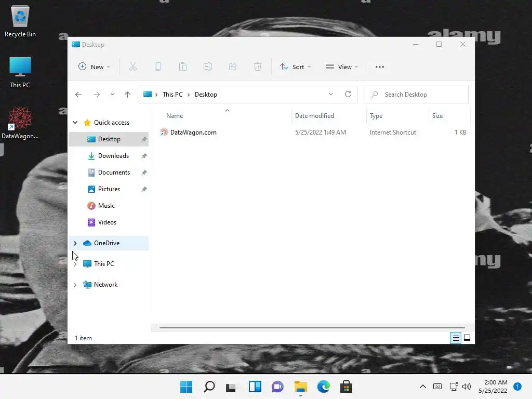Click pin icon next to Downloads
This screenshot has width=532, height=399.
tap(144, 156)
